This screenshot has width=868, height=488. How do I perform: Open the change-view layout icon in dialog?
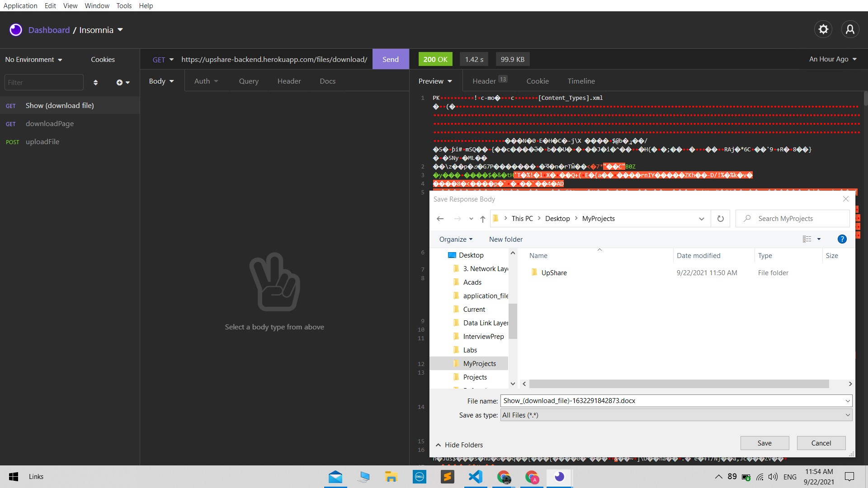point(809,239)
